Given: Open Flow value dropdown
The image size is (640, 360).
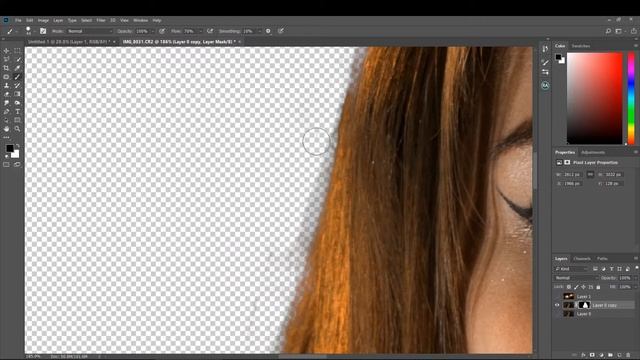Looking at the screenshot, I should pos(200,31).
